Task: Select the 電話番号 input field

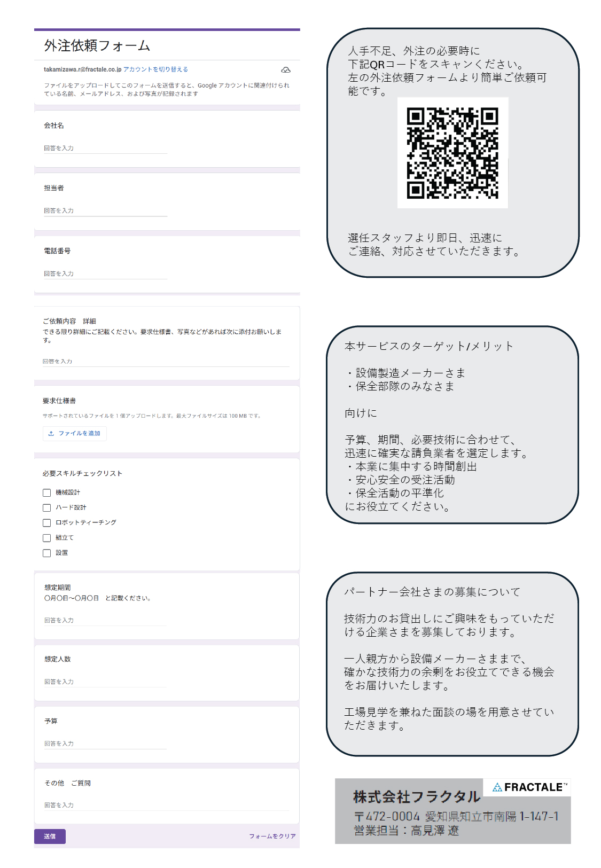Action: (105, 273)
